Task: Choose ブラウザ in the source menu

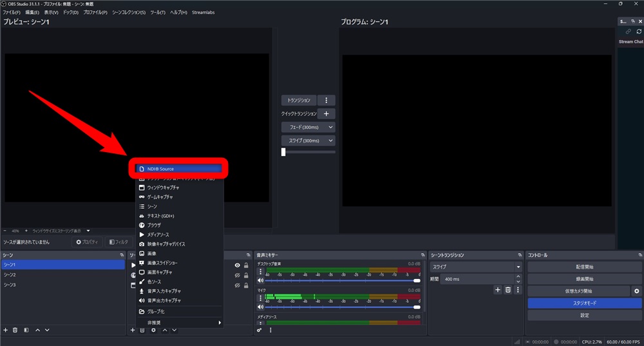Action: click(x=179, y=225)
